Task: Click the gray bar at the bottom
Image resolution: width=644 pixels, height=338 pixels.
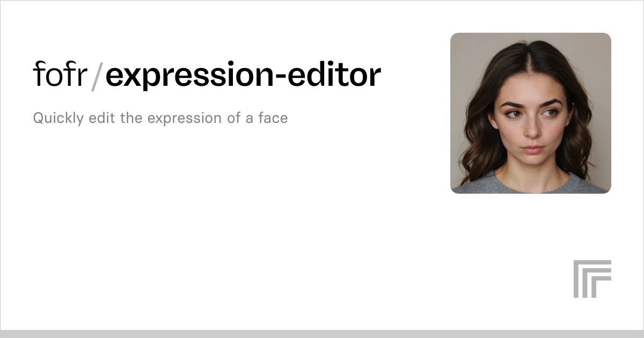Action: 322,334
